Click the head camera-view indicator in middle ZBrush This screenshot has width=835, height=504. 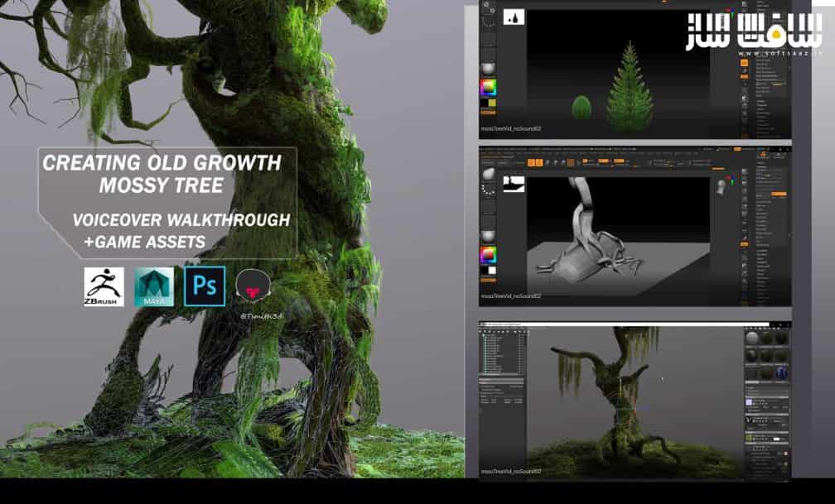(x=721, y=187)
